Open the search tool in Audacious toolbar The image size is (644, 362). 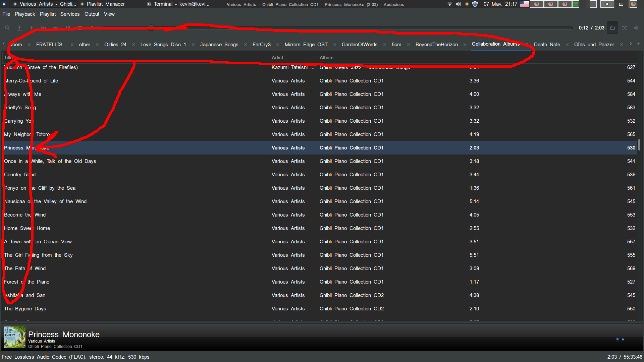[7, 28]
